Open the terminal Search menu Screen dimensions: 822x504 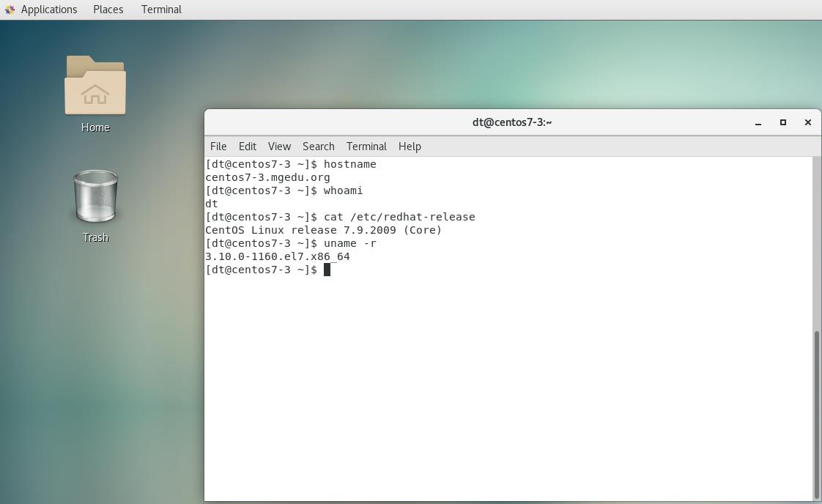tap(318, 147)
